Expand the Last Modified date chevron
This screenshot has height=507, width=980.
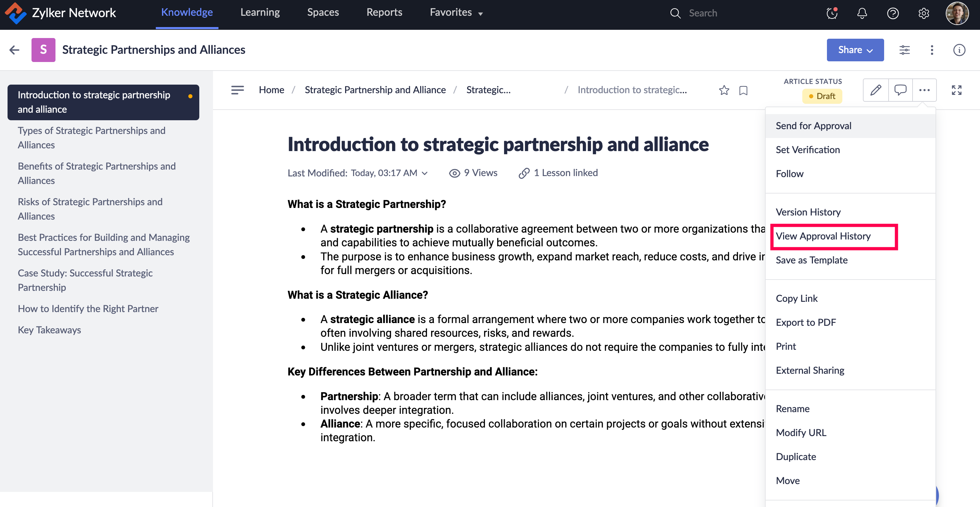pos(425,173)
